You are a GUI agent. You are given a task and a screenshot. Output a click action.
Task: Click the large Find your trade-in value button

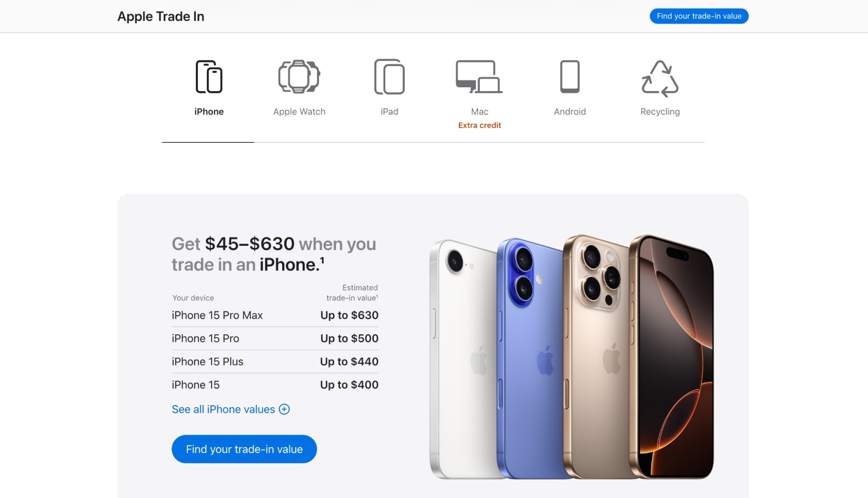(244, 449)
